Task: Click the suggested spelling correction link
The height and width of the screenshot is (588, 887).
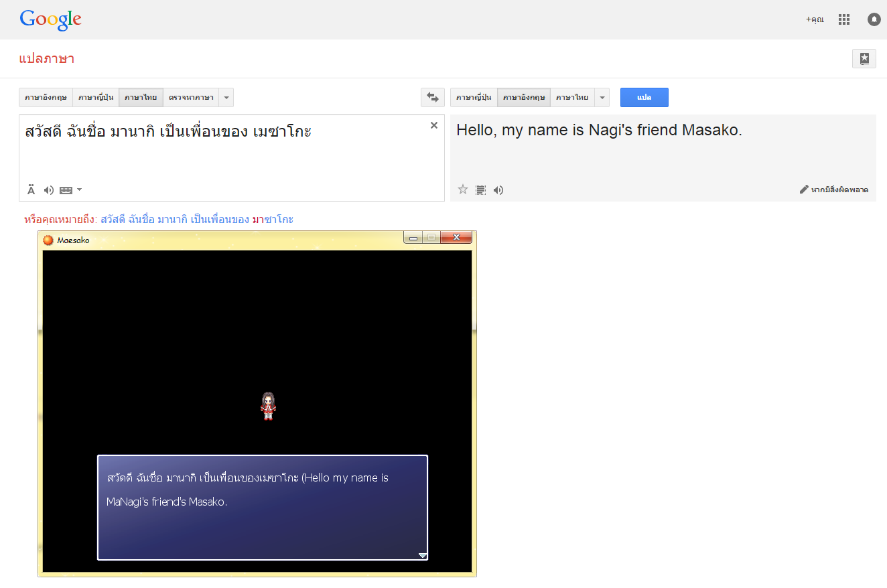Action: click(x=197, y=219)
